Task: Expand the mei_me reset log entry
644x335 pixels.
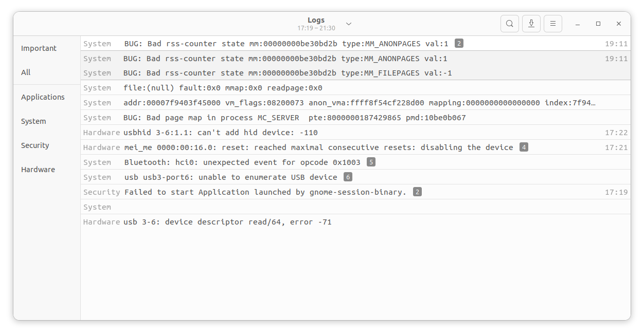Action: [318, 147]
